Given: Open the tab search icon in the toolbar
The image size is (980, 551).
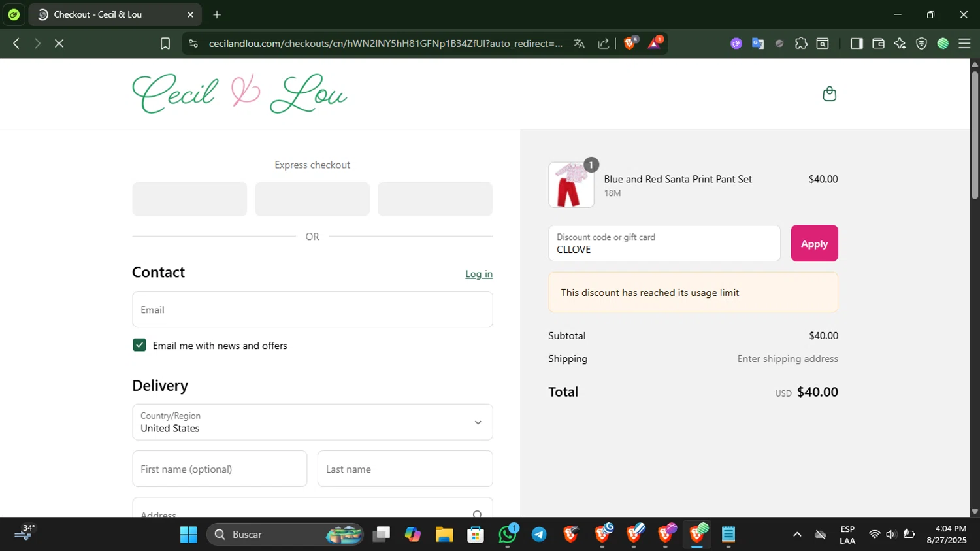Looking at the screenshot, I should [x=823, y=44].
